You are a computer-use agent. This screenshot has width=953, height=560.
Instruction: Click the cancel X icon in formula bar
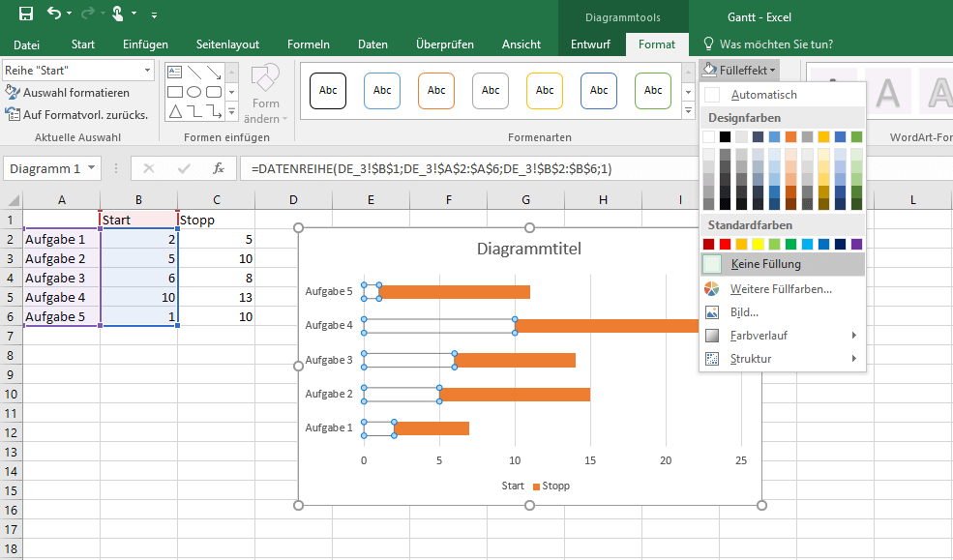click(148, 168)
